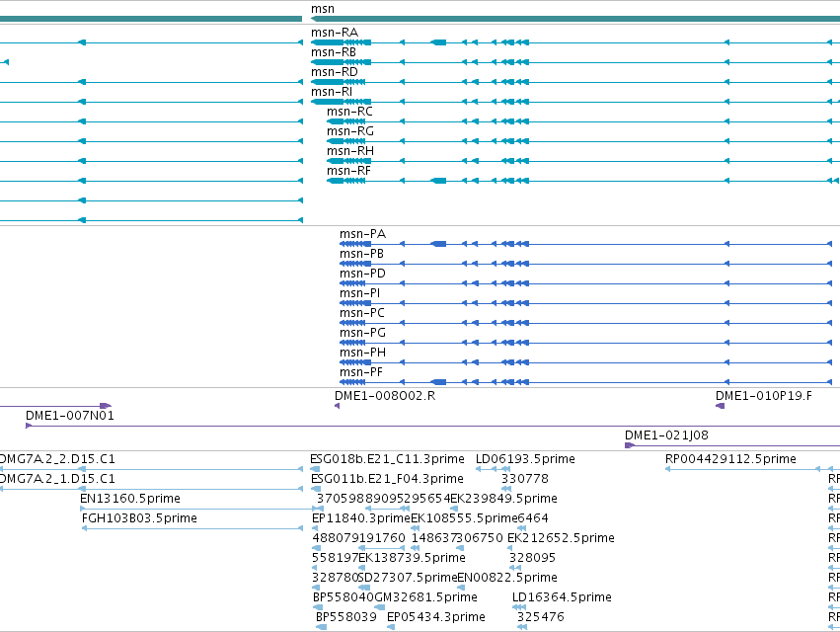The height and width of the screenshot is (632, 840).
Task: Select the DME1-010P19.F label
Action: pos(764,396)
